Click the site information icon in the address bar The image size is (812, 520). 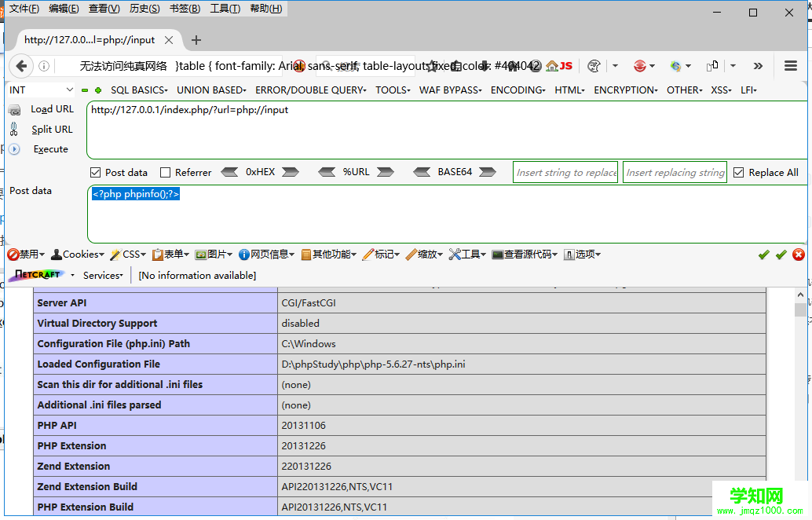(x=44, y=66)
